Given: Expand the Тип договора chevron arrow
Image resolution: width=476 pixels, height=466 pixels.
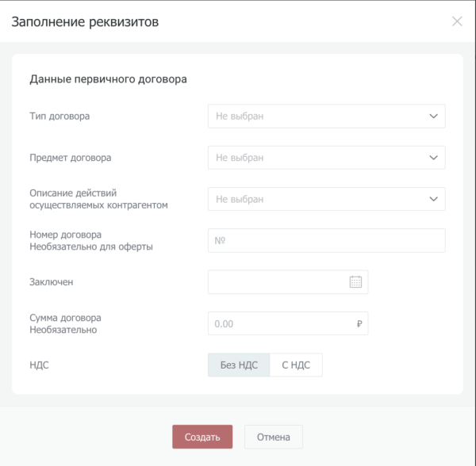Looking at the screenshot, I should 433,116.
